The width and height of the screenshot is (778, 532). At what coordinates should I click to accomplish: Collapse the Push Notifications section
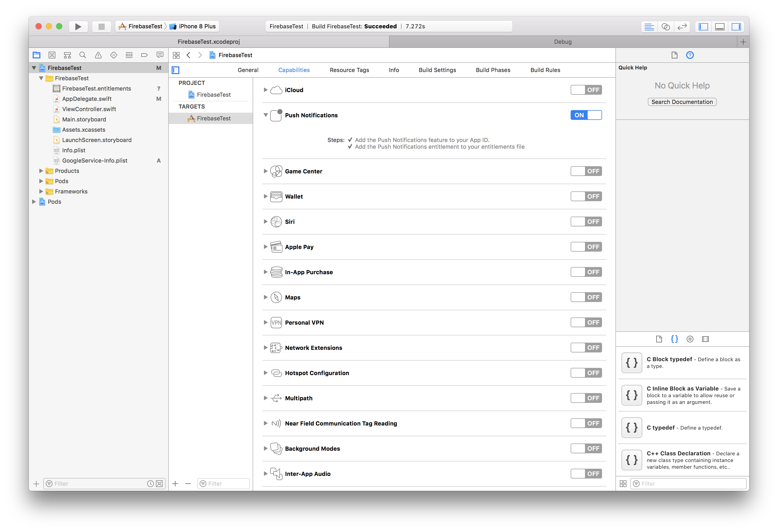[x=265, y=115]
